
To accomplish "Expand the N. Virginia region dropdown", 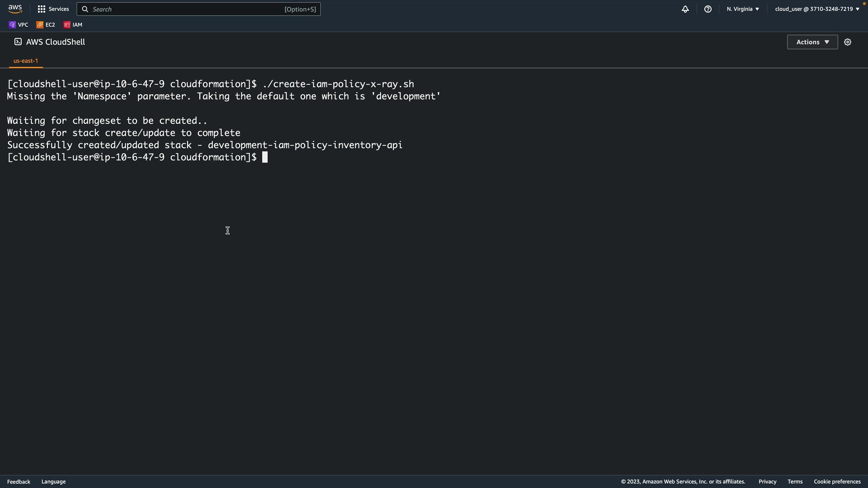I will (x=743, y=9).
